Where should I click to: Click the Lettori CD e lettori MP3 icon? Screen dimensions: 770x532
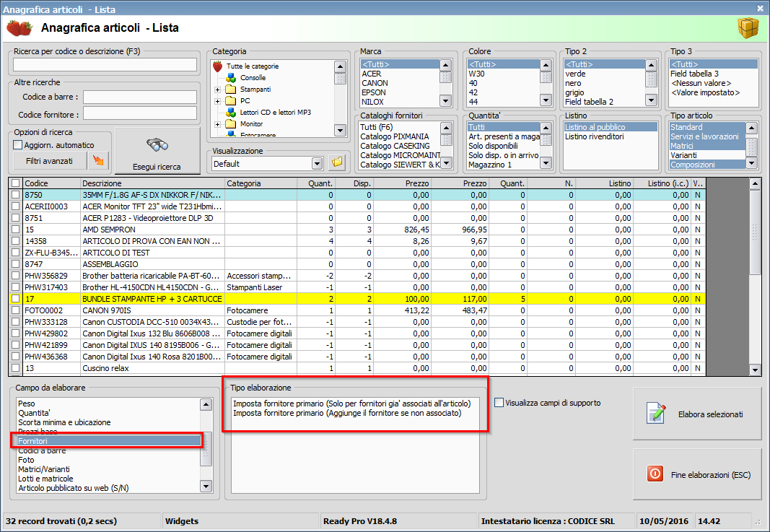tap(231, 113)
